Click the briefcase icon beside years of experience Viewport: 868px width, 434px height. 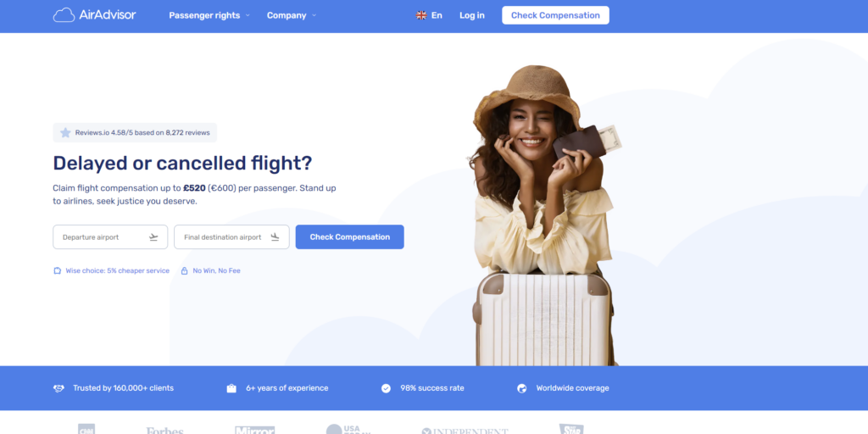pos(231,388)
